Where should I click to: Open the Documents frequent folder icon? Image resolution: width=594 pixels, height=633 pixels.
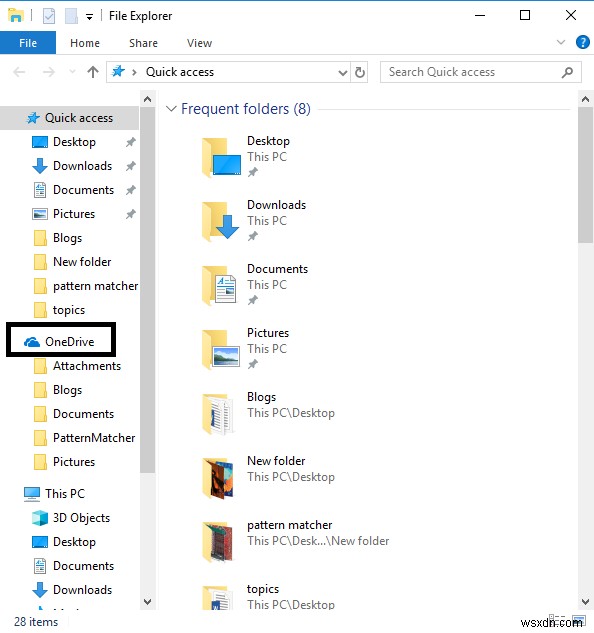click(x=221, y=285)
